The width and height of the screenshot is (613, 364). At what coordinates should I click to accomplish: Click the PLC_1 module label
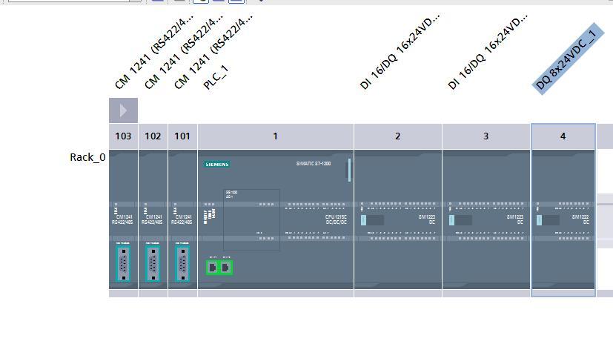(216, 77)
